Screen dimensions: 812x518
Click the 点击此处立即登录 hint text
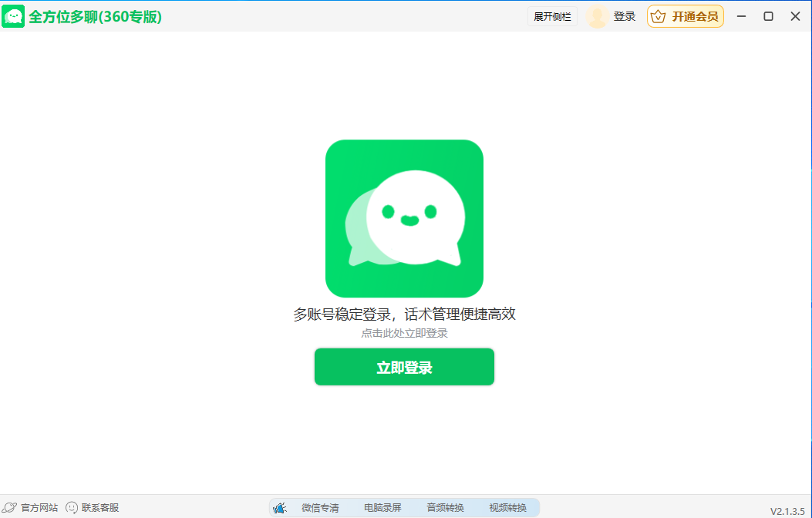pyautogui.click(x=404, y=333)
